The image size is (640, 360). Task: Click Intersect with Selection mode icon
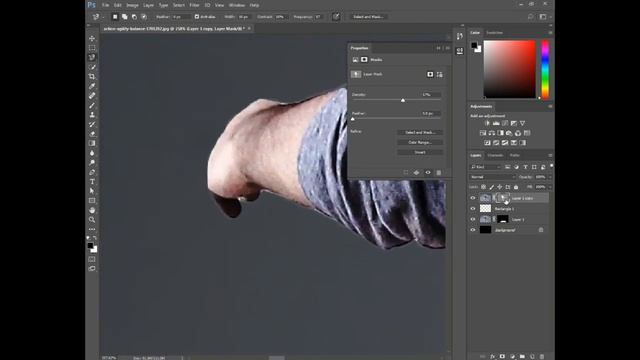(144, 17)
